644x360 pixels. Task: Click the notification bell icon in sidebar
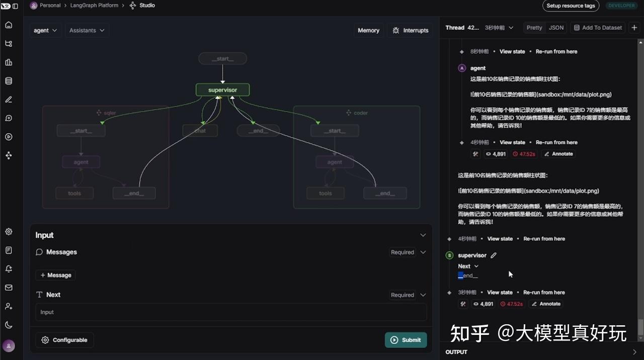8,268
